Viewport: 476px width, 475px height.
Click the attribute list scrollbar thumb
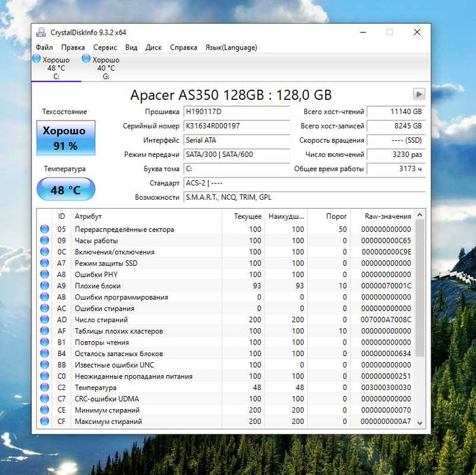tap(420, 288)
